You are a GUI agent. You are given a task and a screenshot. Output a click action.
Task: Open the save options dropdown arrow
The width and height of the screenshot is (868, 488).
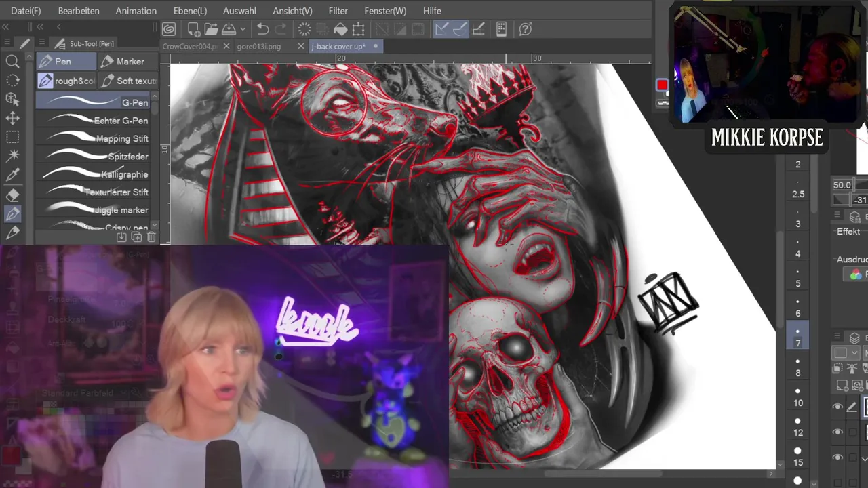tap(243, 29)
